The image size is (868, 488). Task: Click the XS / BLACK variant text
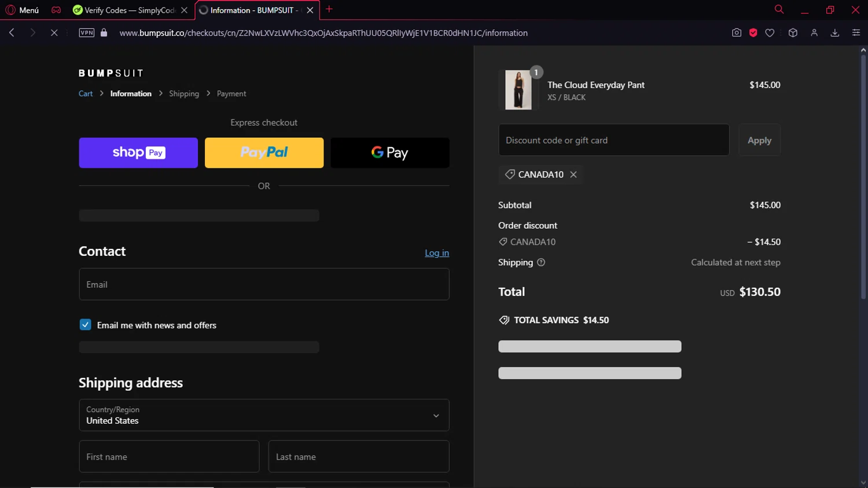[567, 97]
